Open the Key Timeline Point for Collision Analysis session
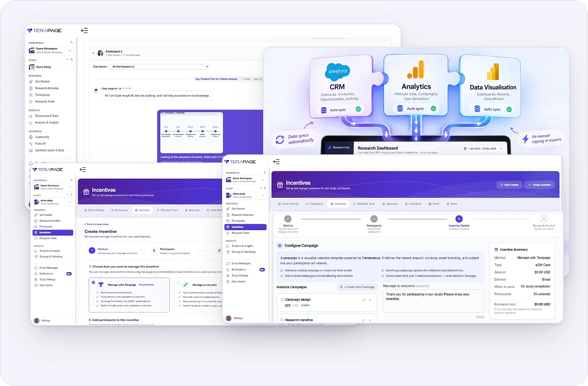This screenshot has height=386, width=588. tap(216, 79)
